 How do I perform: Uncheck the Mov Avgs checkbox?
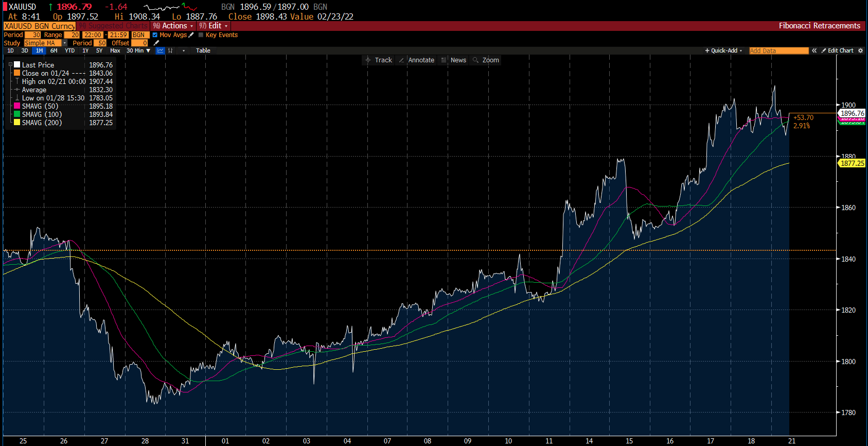click(155, 35)
